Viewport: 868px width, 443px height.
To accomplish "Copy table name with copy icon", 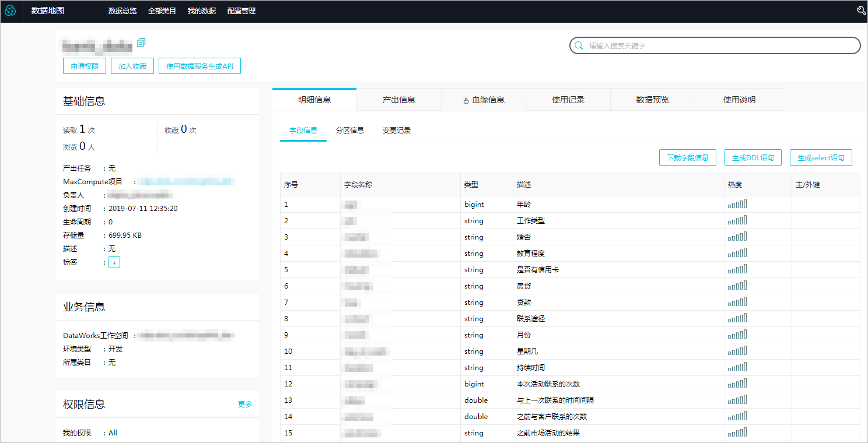I will [141, 43].
